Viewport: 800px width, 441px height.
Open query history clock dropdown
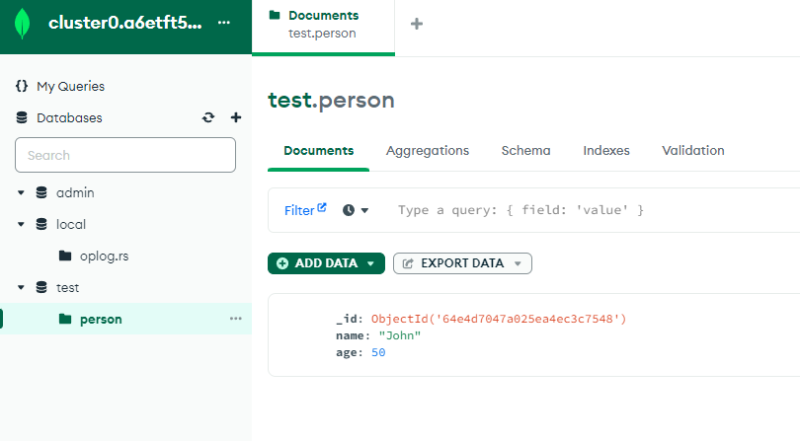355,210
